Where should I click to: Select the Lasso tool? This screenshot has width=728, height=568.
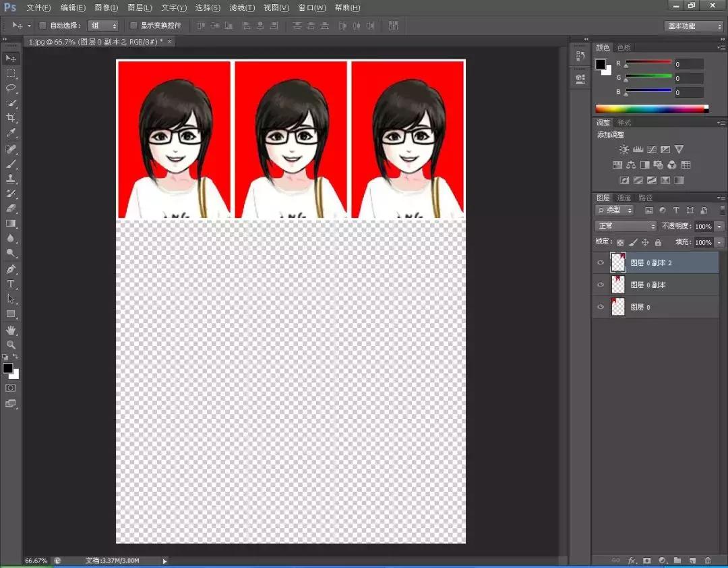(x=11, y=88)
